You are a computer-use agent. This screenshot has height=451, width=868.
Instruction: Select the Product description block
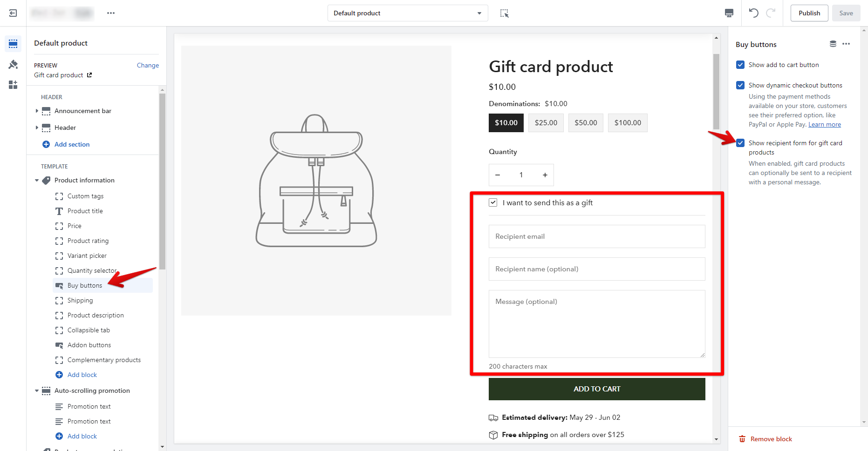tap(103, 315)
